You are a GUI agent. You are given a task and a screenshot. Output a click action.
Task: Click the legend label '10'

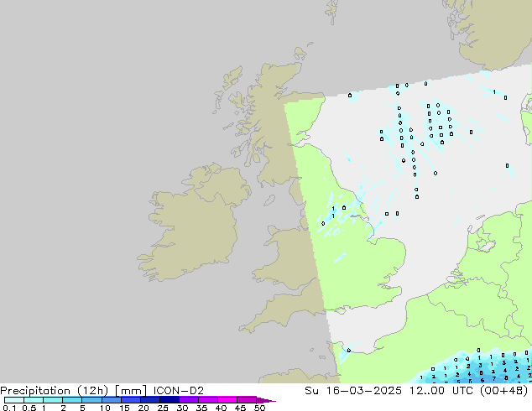click(105, 408)
